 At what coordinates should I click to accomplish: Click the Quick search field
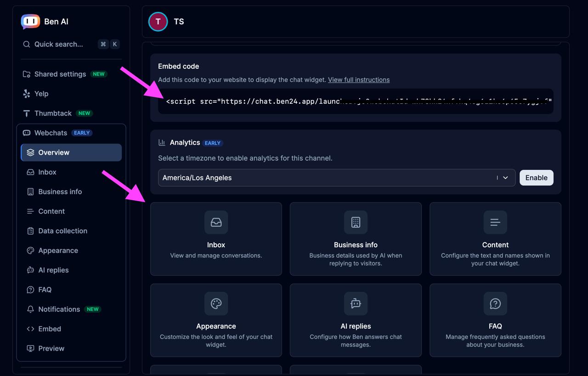coord(71,44)
